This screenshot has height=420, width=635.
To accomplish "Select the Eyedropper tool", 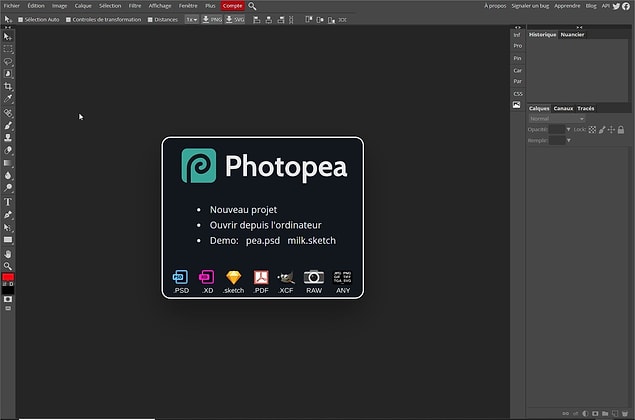I will 8,98.
